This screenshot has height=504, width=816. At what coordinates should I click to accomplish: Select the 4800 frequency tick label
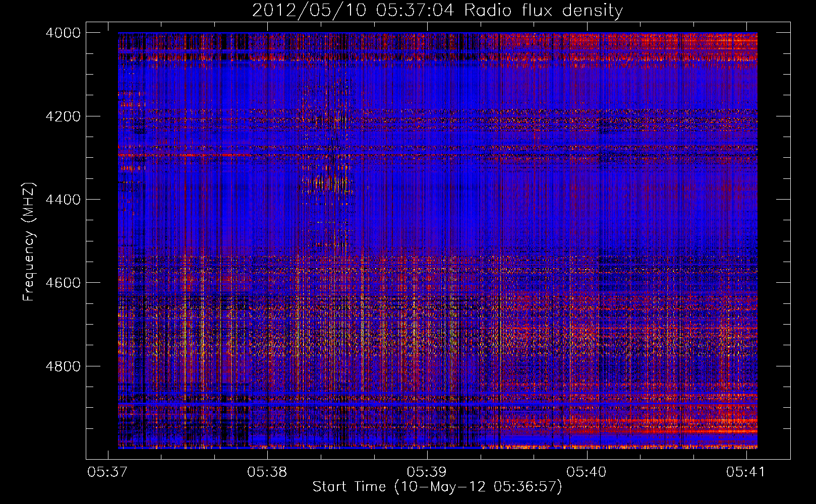click(63, 366)
